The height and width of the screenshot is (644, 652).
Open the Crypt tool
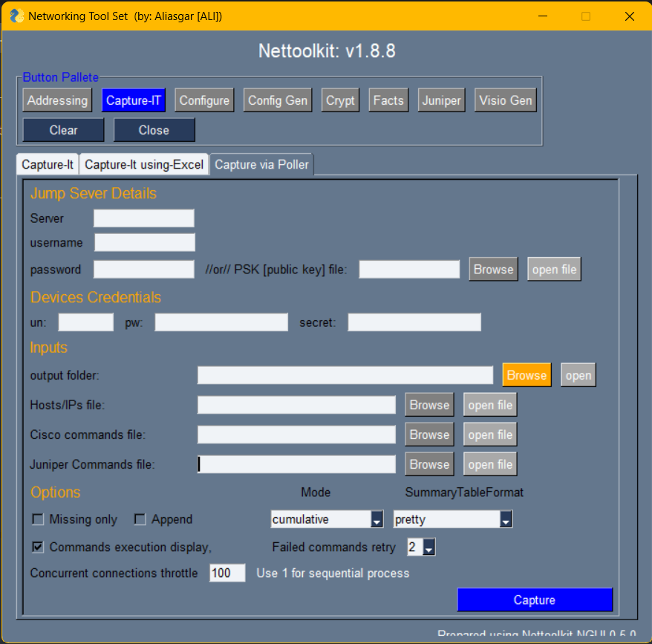coord(340,100)
